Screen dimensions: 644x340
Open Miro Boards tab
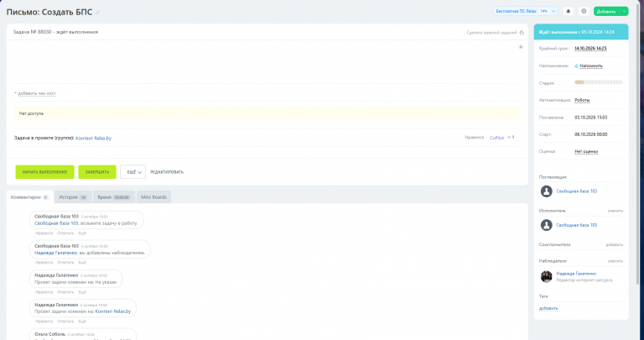pos(153,197)
